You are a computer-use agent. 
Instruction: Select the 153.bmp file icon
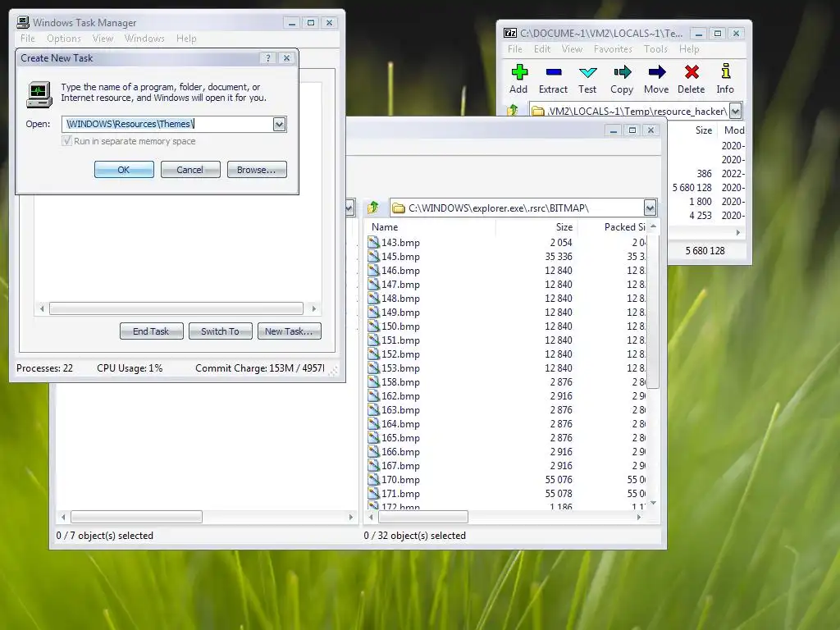(373, 368)
